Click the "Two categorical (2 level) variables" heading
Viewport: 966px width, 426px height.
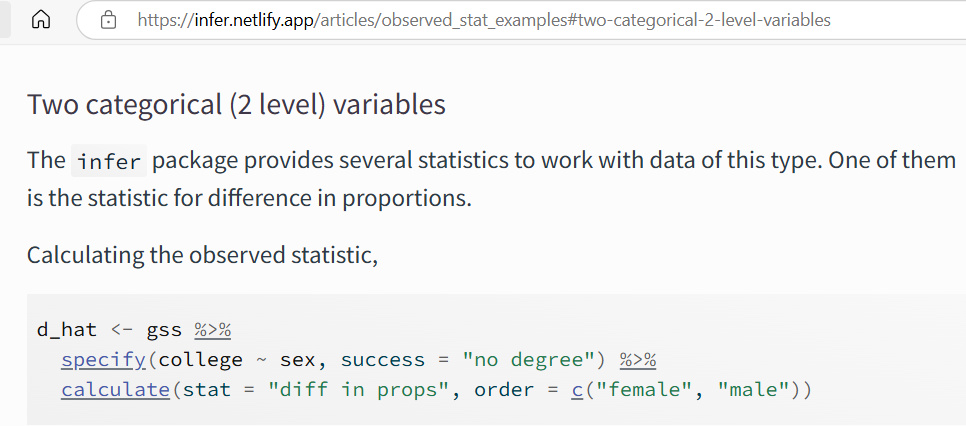(236, 104)
